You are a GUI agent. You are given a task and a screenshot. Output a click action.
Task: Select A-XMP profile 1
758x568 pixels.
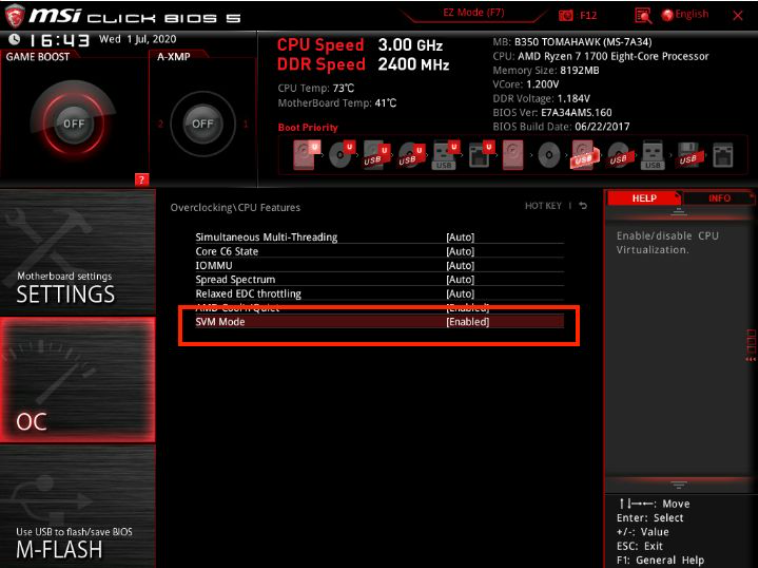click(x=246, y=124)
